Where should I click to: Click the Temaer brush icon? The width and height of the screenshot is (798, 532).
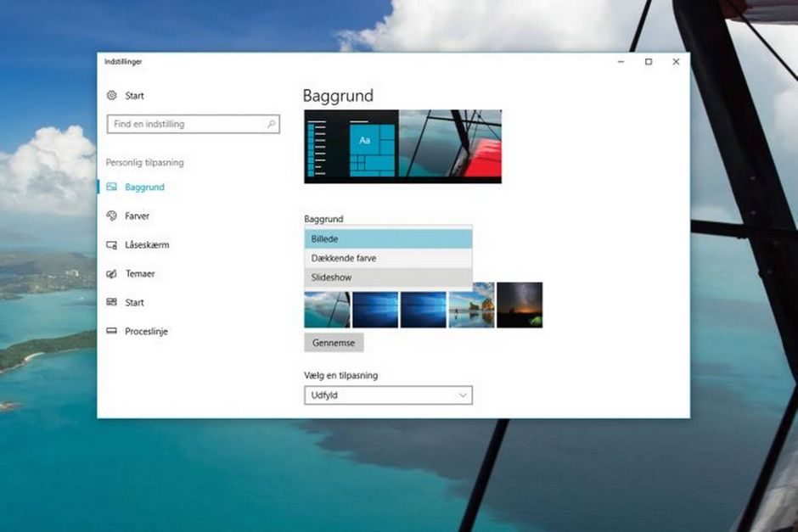click(x=112, y=273)
